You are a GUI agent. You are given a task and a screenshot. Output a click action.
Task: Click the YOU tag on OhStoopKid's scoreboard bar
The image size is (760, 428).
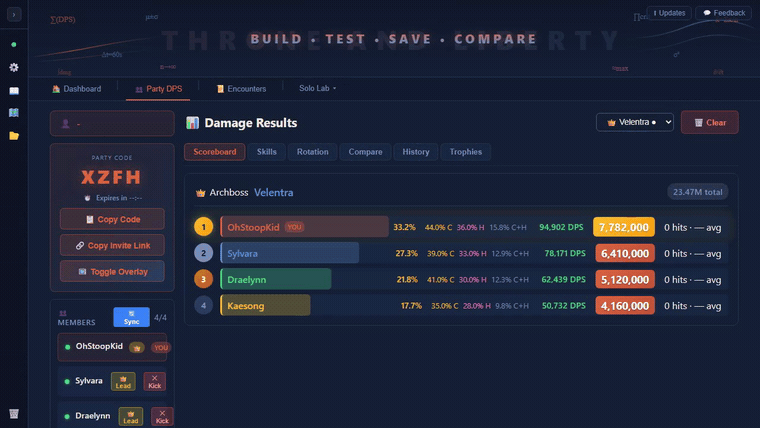[294, 227]
